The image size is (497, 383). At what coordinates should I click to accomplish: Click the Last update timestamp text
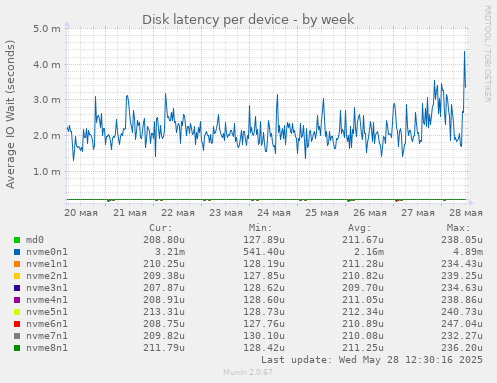coord(372,360)
